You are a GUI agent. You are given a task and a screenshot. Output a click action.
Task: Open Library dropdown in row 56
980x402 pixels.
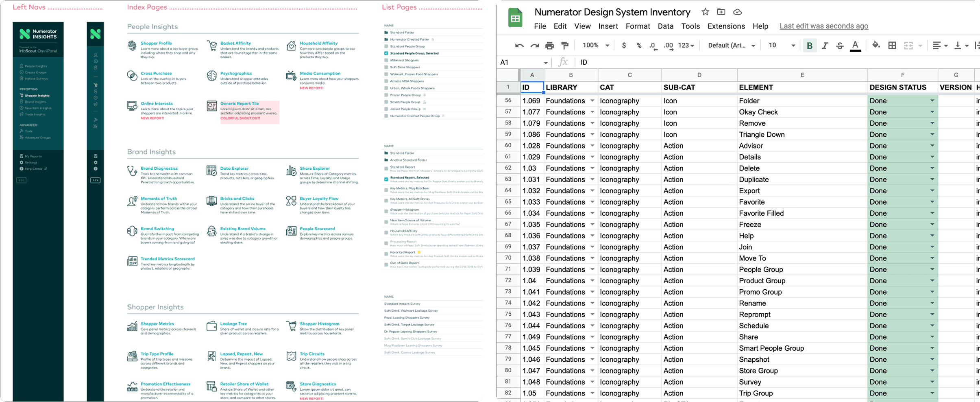(x=592, y=101)
